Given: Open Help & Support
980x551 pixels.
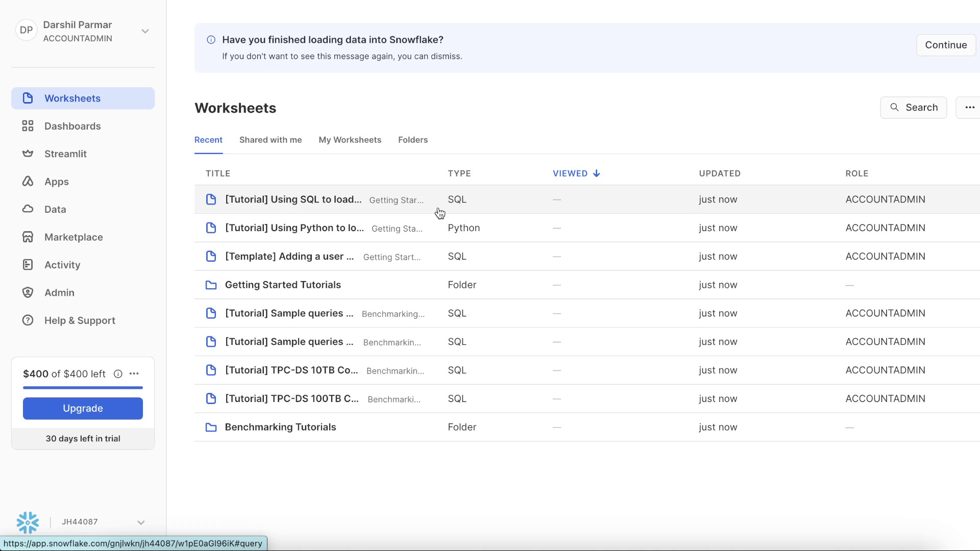Looking at the screenshot, I should [80, 320].
